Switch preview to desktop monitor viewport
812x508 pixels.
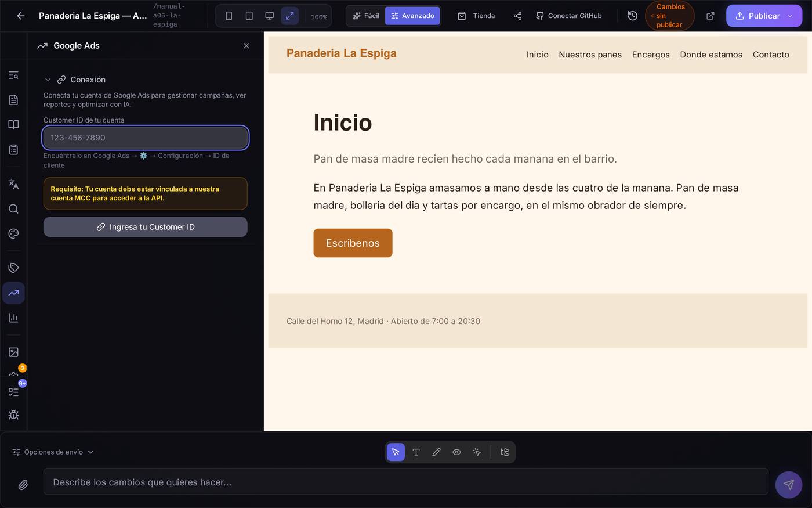coord(270,16)
